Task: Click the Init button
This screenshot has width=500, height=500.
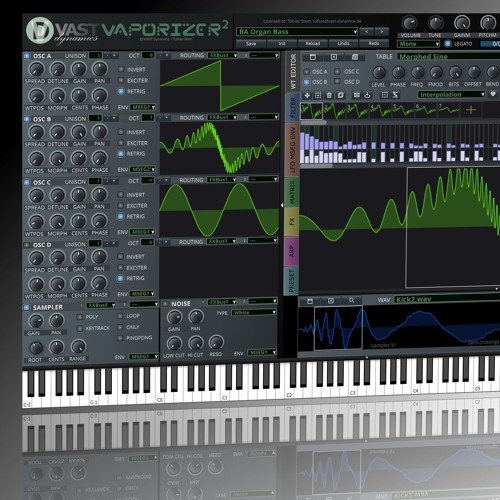Action: 282,44
